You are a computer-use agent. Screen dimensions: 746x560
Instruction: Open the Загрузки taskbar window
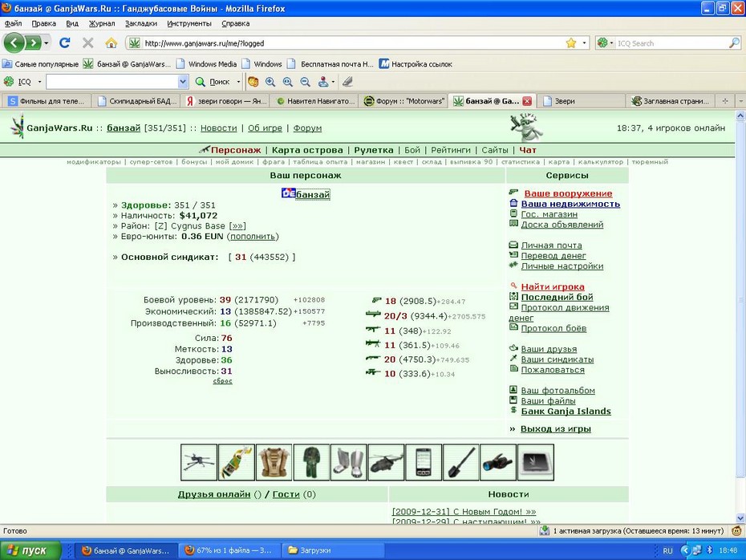tap(333, 550)
